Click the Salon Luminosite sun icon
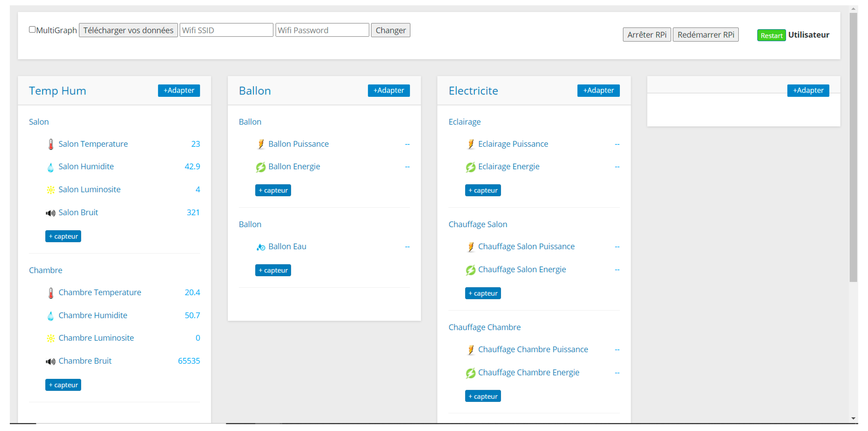The height and width of the screenshot is (431, 868). pyautogui.click(x=51, y=190)
